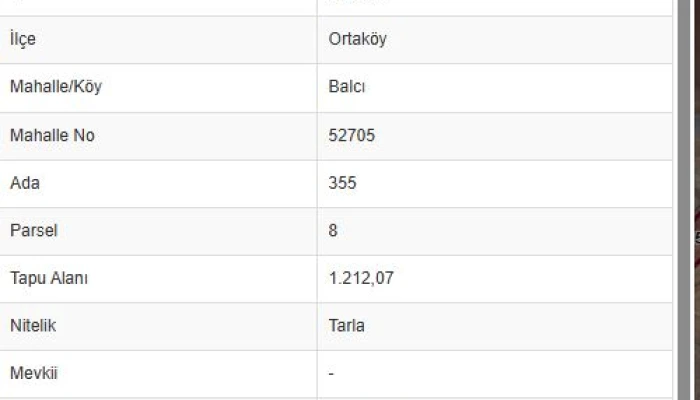Select the Parsel value 8

click(333, 231)
